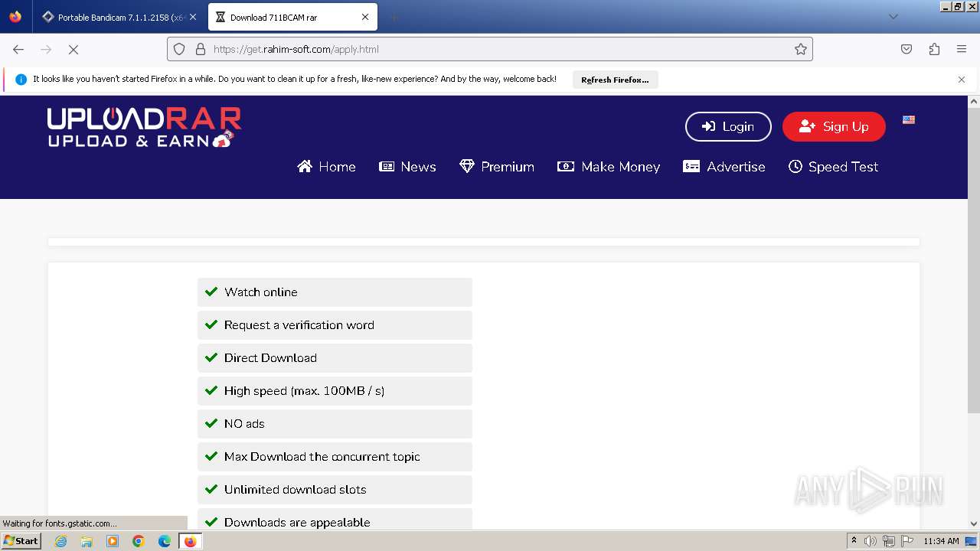Open a new tab with plus

click(x=394, y=17)
